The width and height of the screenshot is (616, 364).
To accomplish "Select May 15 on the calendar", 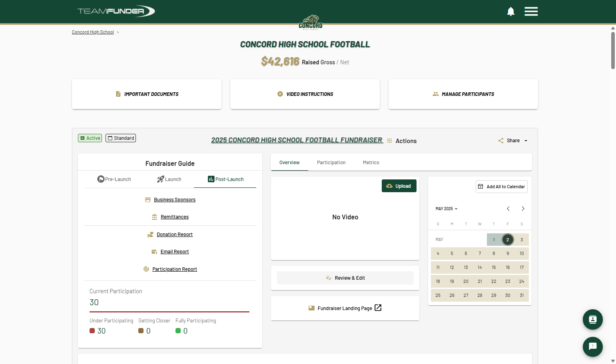I will point(494,267).
